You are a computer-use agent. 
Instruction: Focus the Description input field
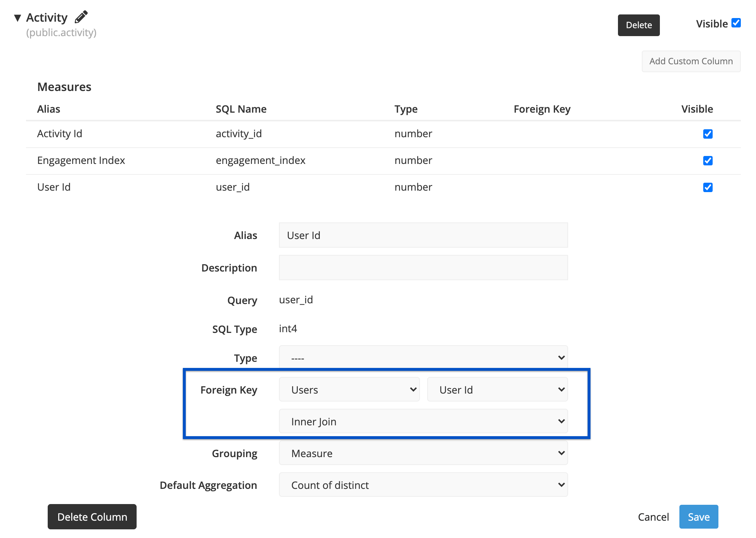tap(423, 268)
